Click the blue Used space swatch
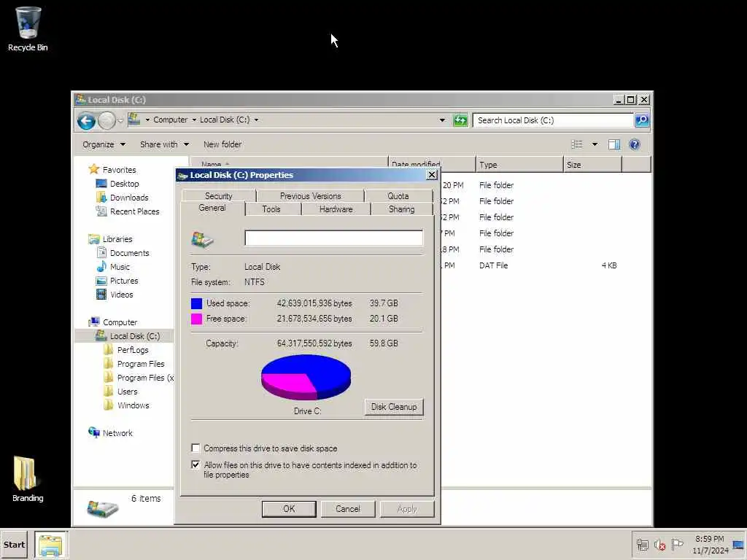 click(x=196, y=303)
